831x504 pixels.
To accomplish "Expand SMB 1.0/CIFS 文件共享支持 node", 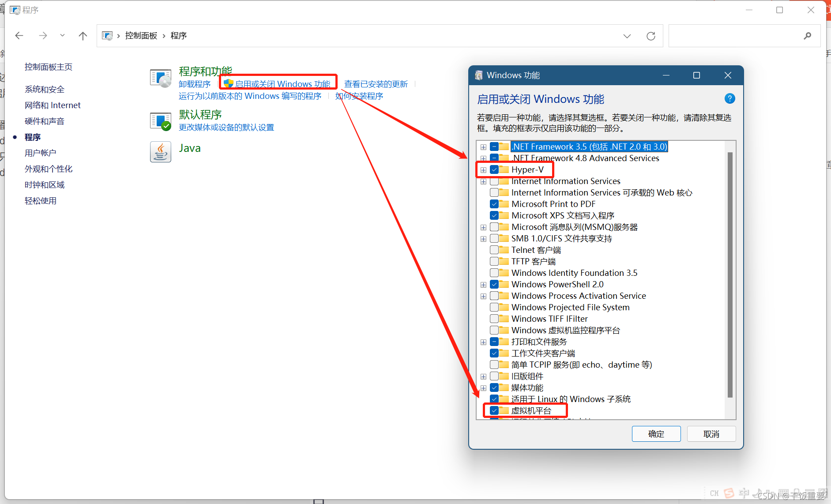I will coord(483,239).
